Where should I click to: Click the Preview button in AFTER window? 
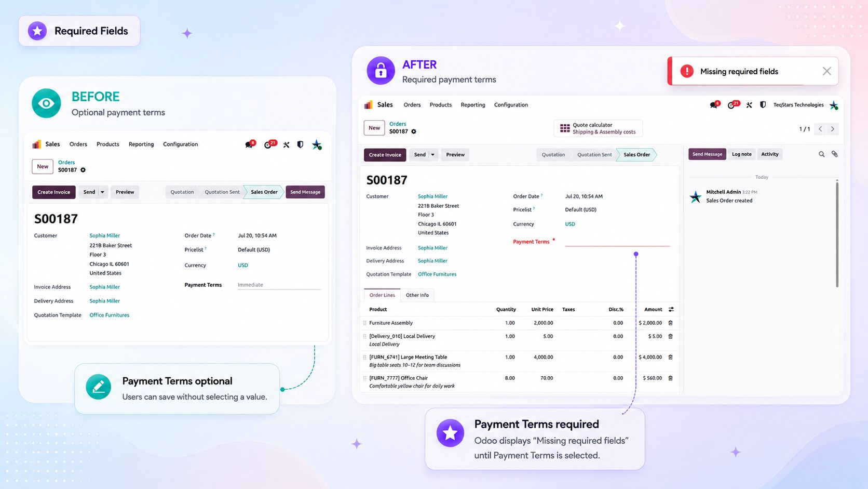455,155
